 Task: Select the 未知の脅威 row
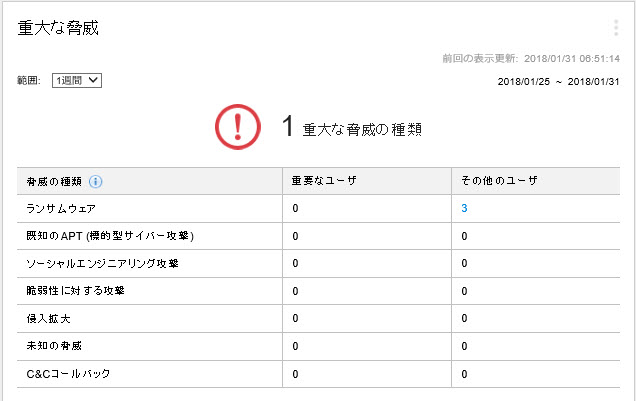[54, 346]
